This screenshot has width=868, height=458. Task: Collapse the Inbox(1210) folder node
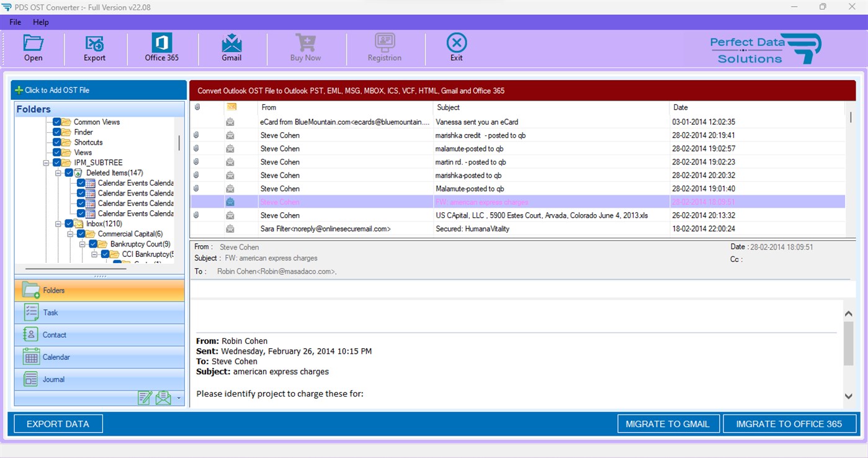click(60, 223)
